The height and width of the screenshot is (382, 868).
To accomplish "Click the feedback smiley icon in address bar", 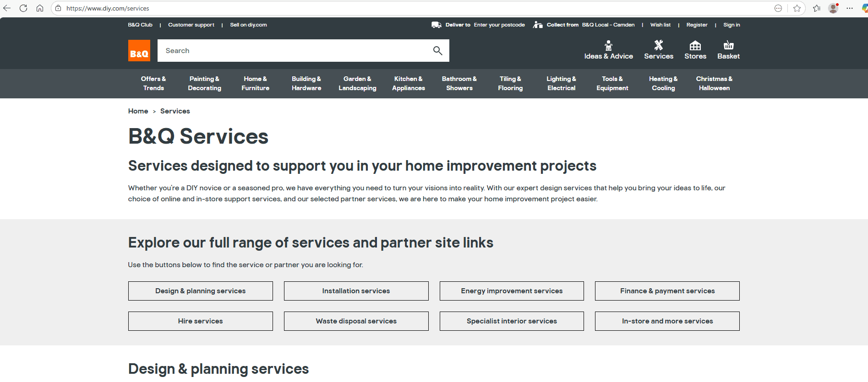I will point(778,8).
